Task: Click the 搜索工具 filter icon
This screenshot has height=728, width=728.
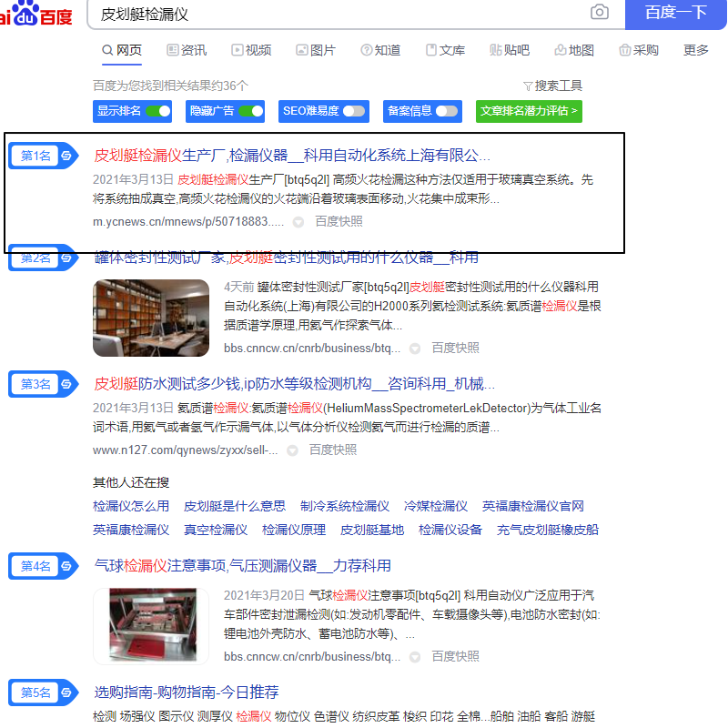Action: (528, 86)
